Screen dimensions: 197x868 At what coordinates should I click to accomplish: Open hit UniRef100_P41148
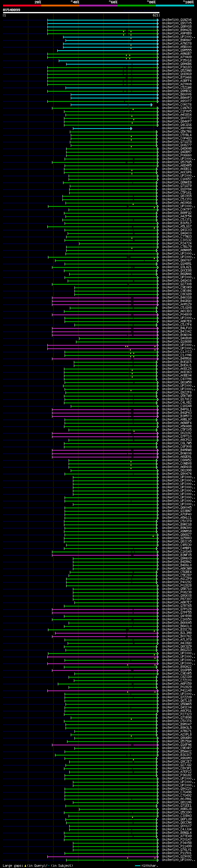[177, 690]
